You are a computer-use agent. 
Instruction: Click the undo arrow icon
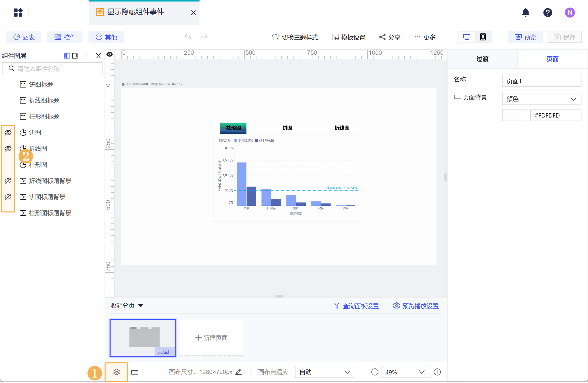(x=187, y=37)
